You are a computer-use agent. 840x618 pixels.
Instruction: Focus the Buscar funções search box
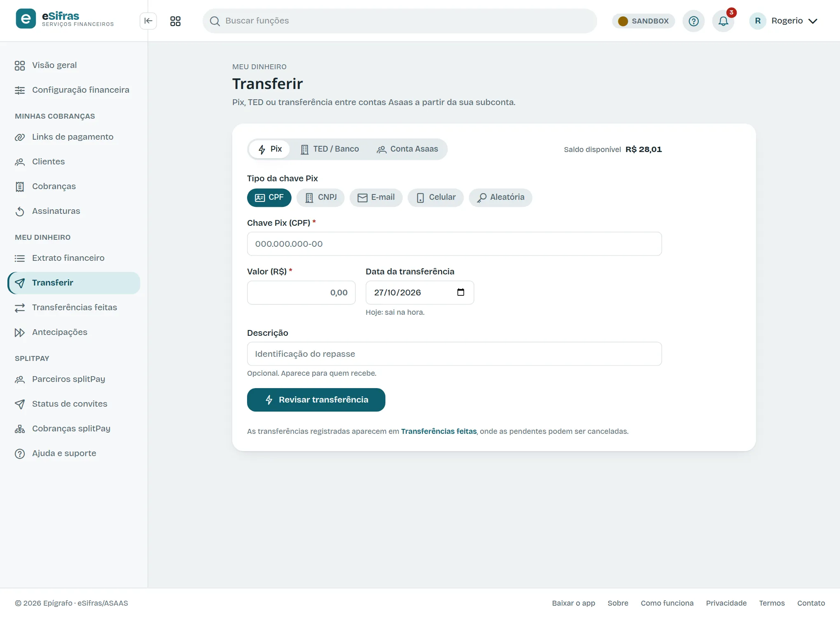coord(400,21)
